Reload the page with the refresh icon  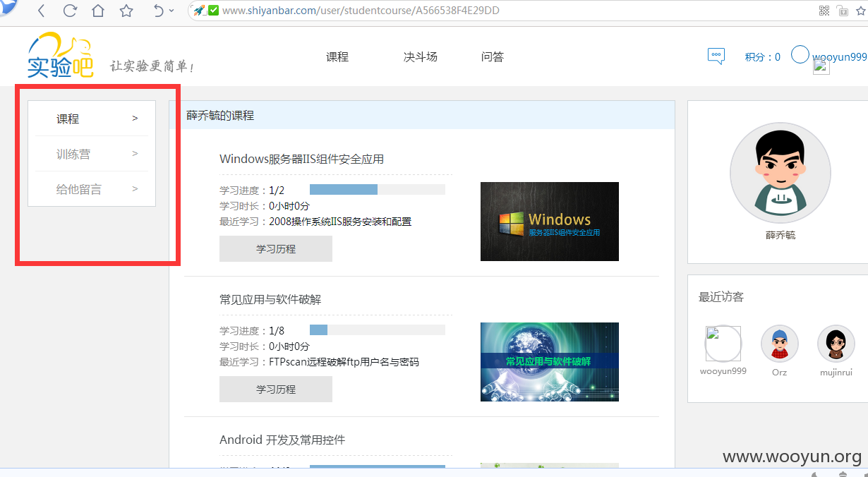(70, 11)
